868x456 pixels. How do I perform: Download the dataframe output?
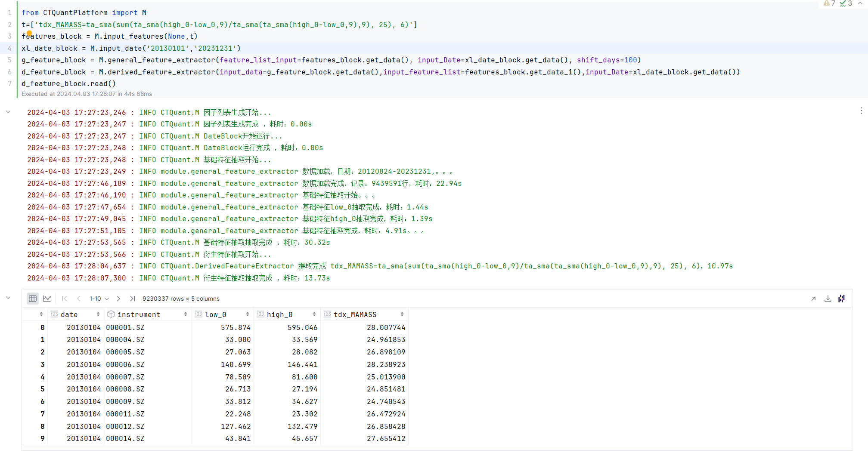(x=828, y=299)
